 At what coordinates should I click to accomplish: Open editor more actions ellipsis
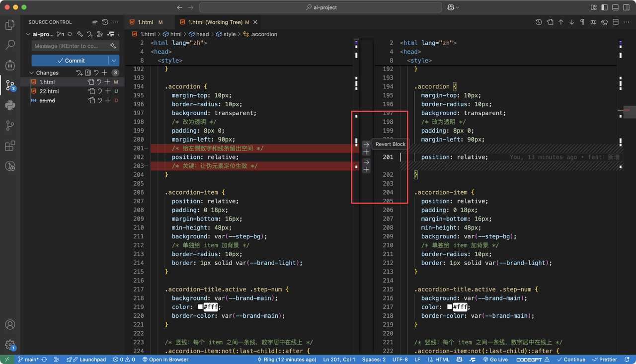click(626, 22)
